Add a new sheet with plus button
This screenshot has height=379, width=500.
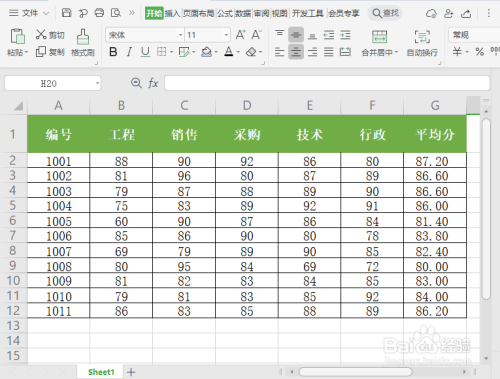(131, 372)
